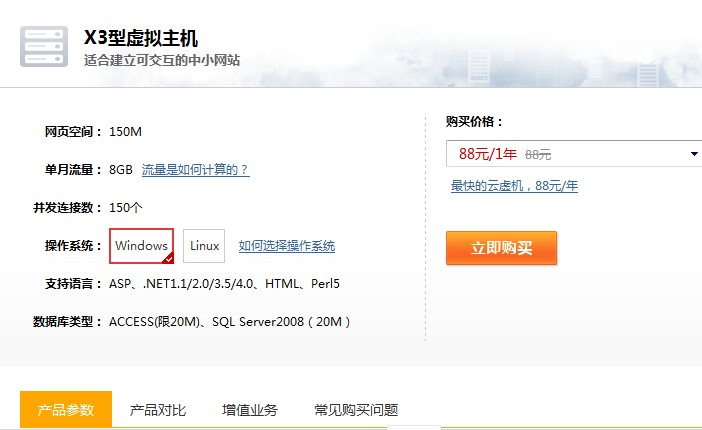Viewport: 702px width, 430px height.
Task: Click the 数据库类型： label
Action: pos(68,322)
